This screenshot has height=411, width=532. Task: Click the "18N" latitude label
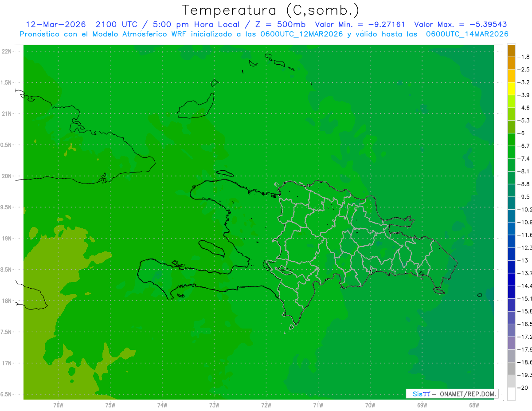pyautogui.click(x=7, y=301)
